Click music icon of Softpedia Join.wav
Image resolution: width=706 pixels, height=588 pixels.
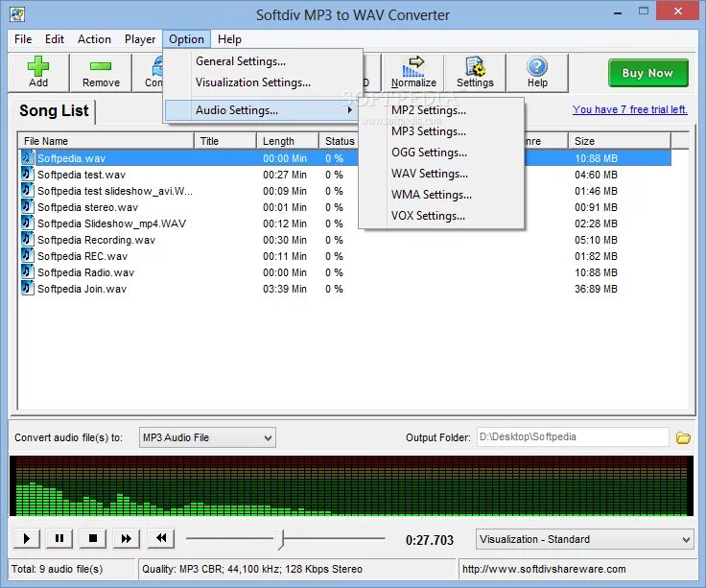[x=28, y=288]
